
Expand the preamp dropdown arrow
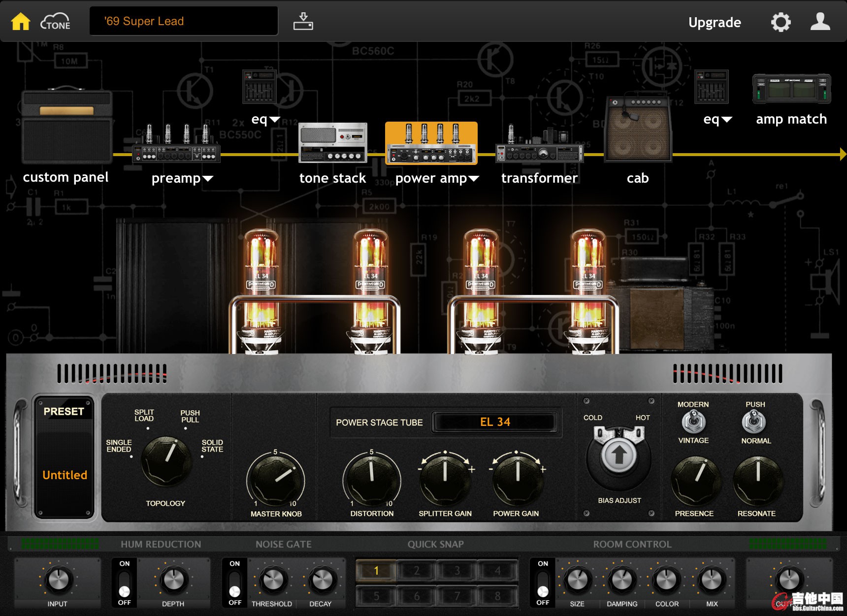pos(208,179)
